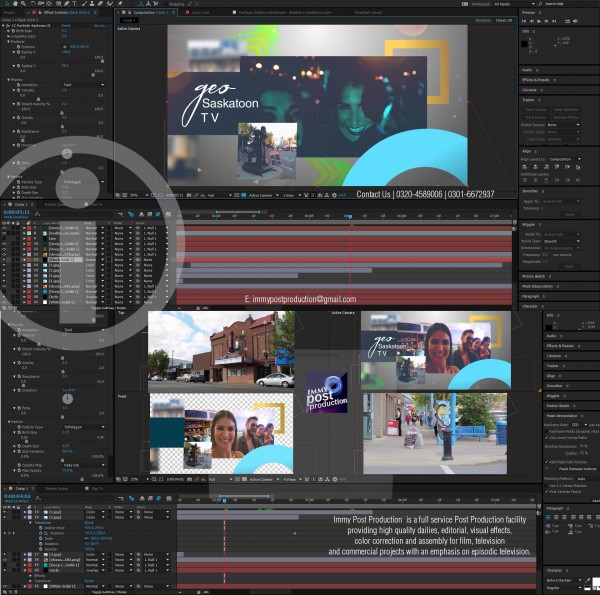Collapse the CC Particle Systems II effect
This screenshot has width=600, height=595.
[x=3, y=26]
